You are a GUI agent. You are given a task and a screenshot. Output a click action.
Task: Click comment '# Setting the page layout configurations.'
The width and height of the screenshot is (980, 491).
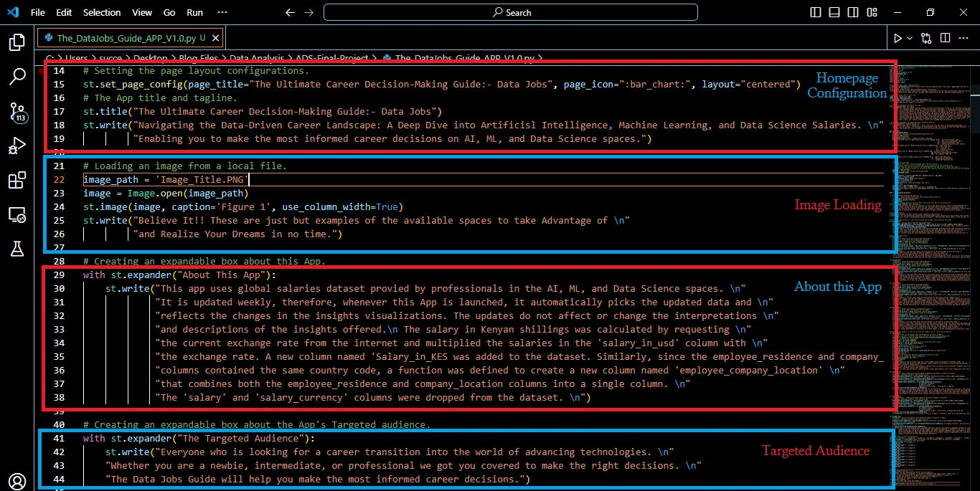click(x=196, y=71)
